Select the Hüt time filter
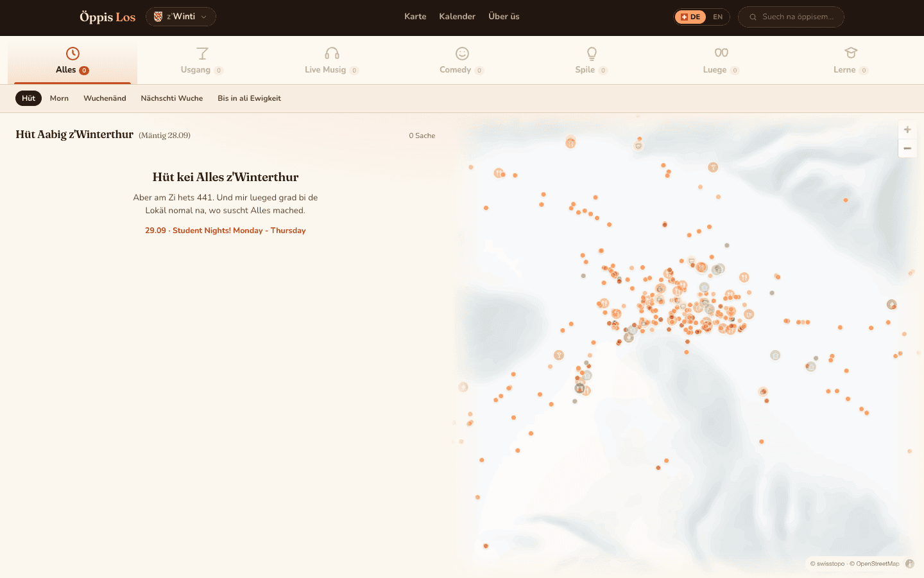 (28, 98)
